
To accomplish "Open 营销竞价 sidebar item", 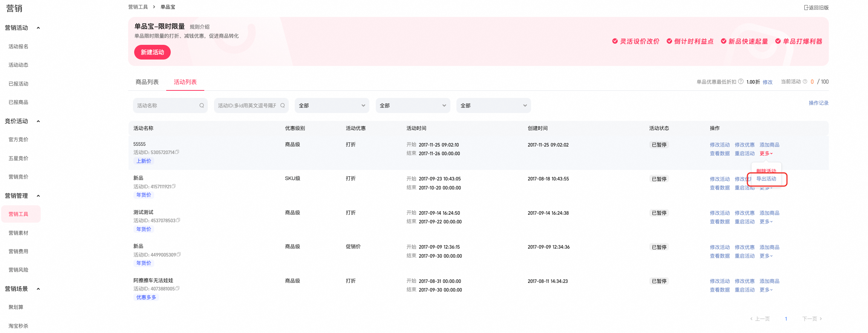I will click(18, 177).
